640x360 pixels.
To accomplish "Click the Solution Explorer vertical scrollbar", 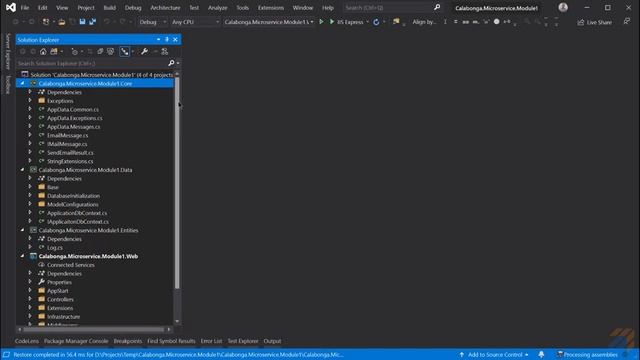I will point(177,182).
